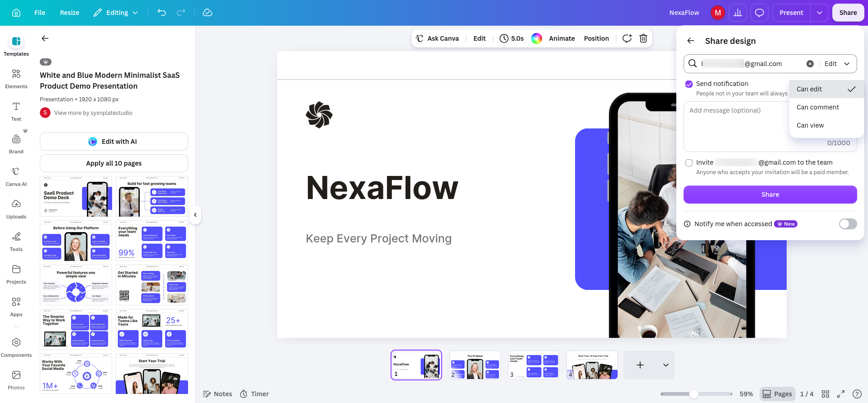Open the rainbow color picker swatch
The height and width of the screenshot is (403, 868).
[x=537, y=38]
